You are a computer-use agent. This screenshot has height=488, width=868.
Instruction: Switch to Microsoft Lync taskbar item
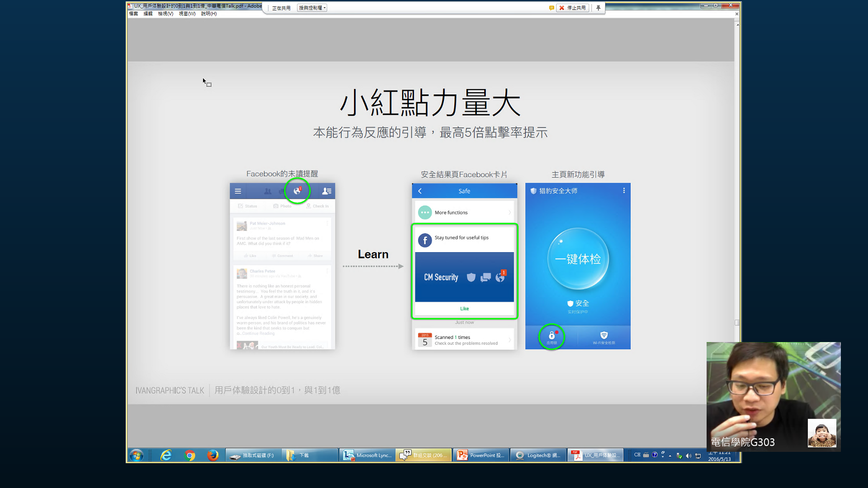point(367,455)
